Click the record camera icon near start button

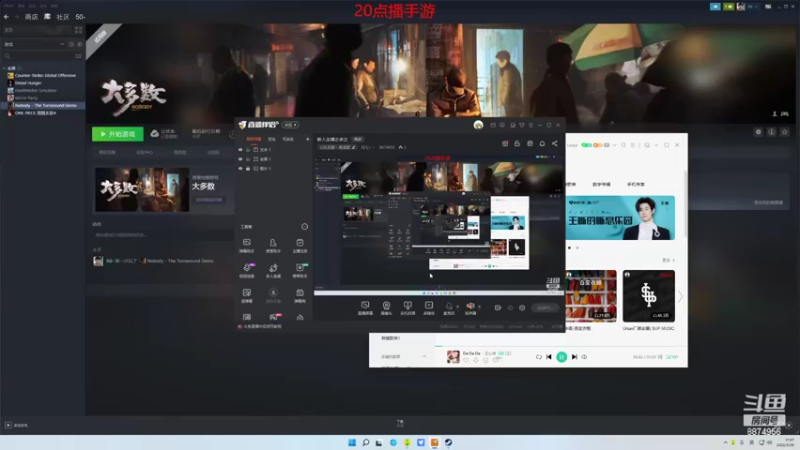(498, 308)
